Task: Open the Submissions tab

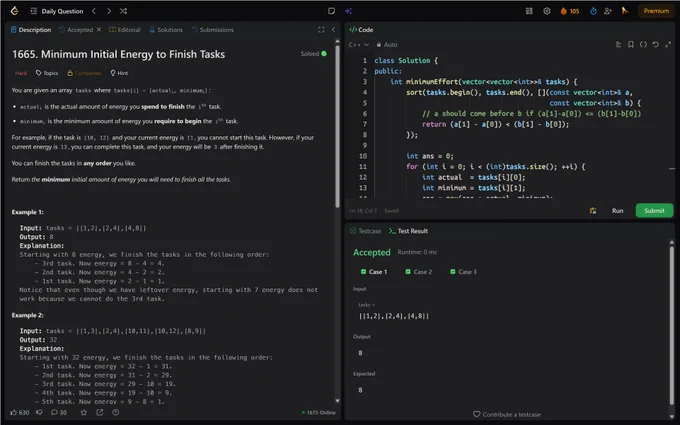Action: [212, 29]
